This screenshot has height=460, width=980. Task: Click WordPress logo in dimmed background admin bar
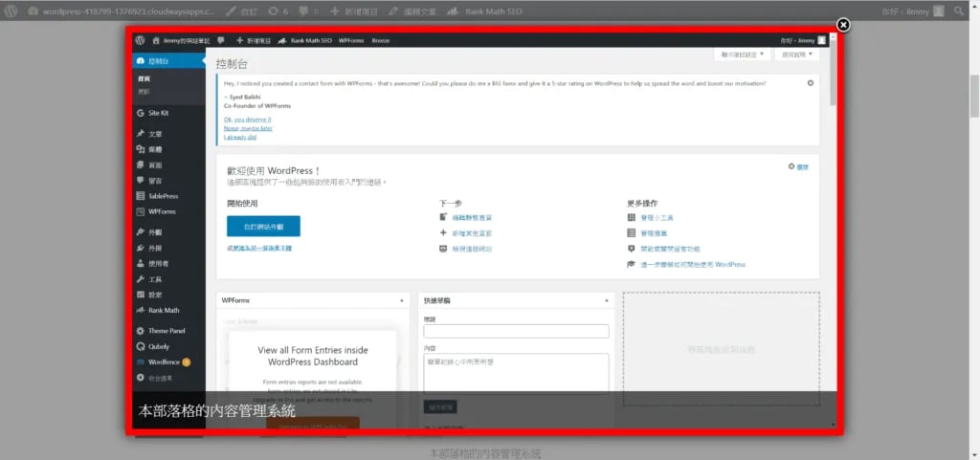click(11, 11)
